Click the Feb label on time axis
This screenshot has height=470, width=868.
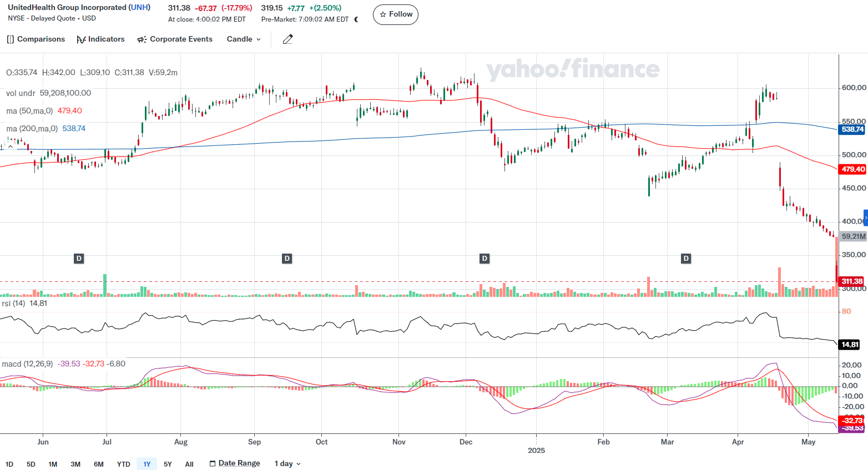[x=603, y=442]
